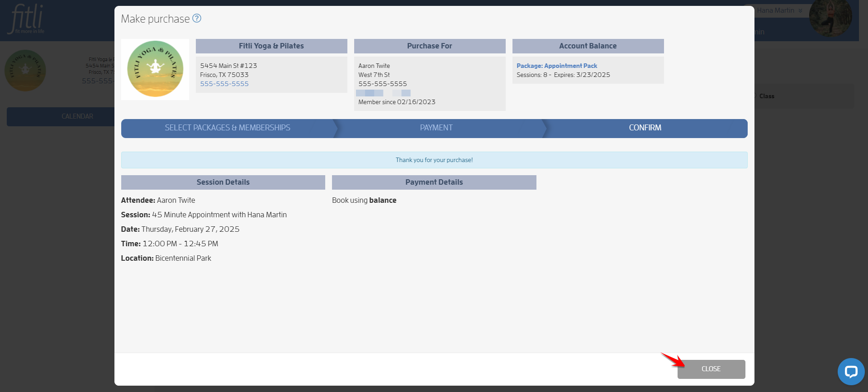Screen dimensions: 868x392
Task: Click the Fitli Yoga & Pilates header
Action: [271, 46]
